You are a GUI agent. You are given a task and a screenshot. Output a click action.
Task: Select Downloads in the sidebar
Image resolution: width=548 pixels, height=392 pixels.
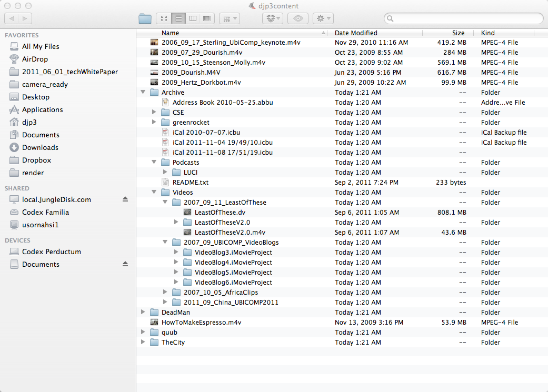(x=40, y=147)
